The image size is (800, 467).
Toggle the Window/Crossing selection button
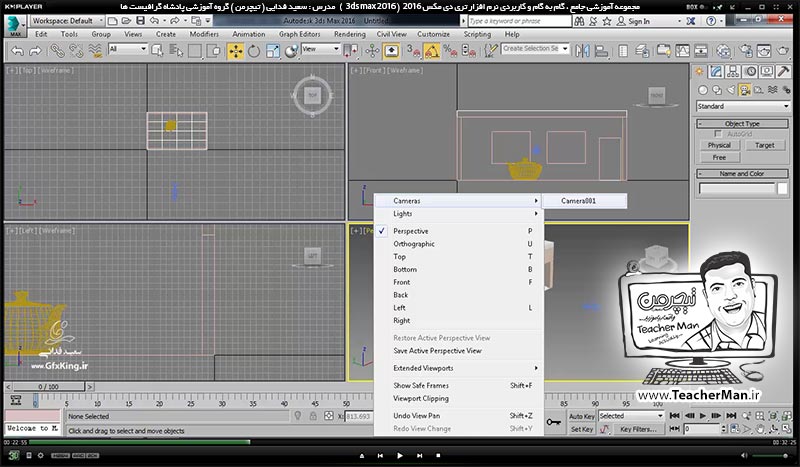[215, 51]
